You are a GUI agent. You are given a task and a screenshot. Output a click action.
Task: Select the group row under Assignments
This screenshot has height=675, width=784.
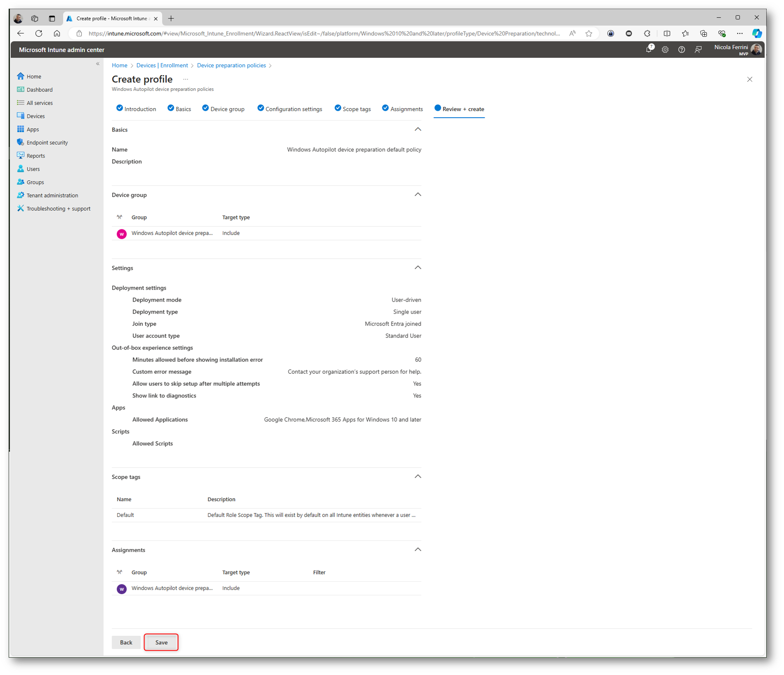click(266, 588)
